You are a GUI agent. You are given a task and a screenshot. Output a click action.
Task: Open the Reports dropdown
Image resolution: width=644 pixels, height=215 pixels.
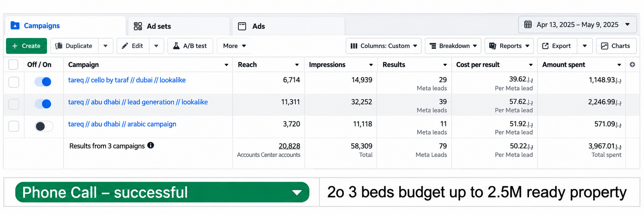tap(509, 46)
